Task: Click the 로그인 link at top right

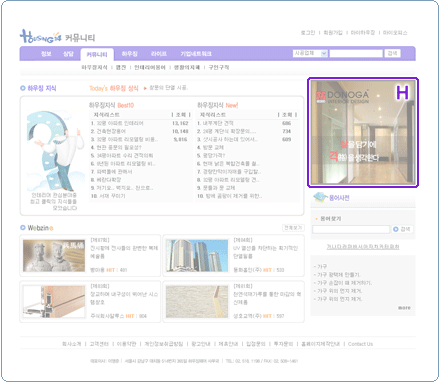Action: point(308,33)
